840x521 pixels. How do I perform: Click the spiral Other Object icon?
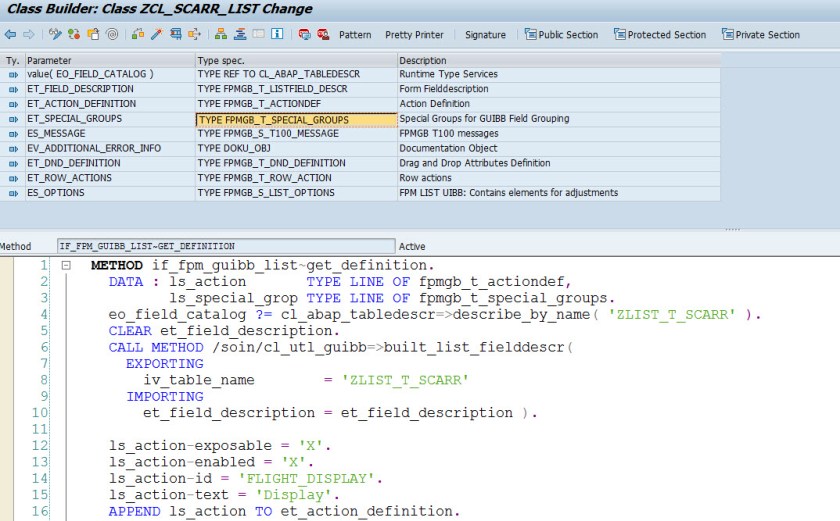click(x=111, y=34)
